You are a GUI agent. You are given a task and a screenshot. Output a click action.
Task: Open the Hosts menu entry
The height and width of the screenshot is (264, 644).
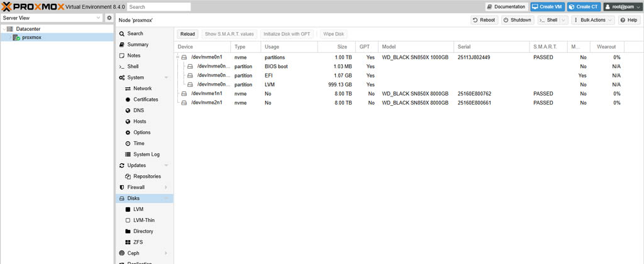tap(144, 122)
